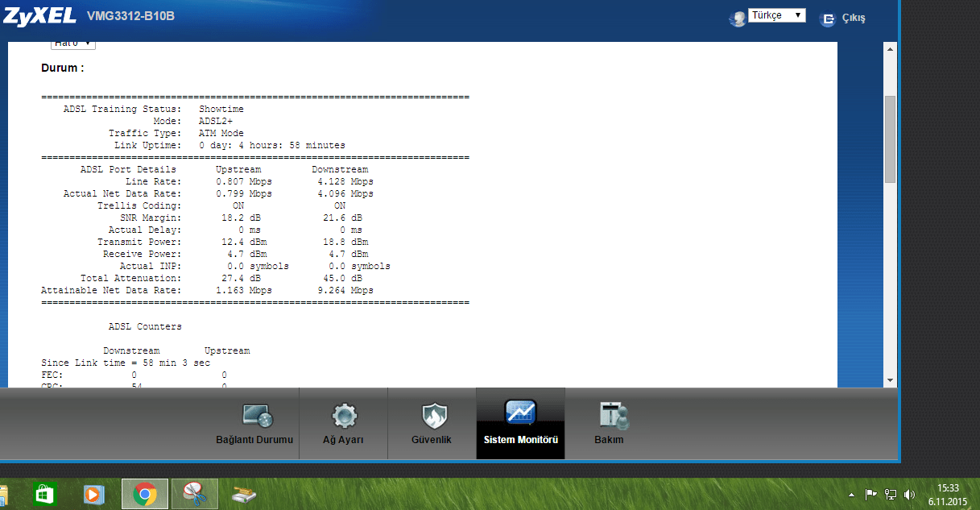Open the Türkçe language dropdown

776,15
